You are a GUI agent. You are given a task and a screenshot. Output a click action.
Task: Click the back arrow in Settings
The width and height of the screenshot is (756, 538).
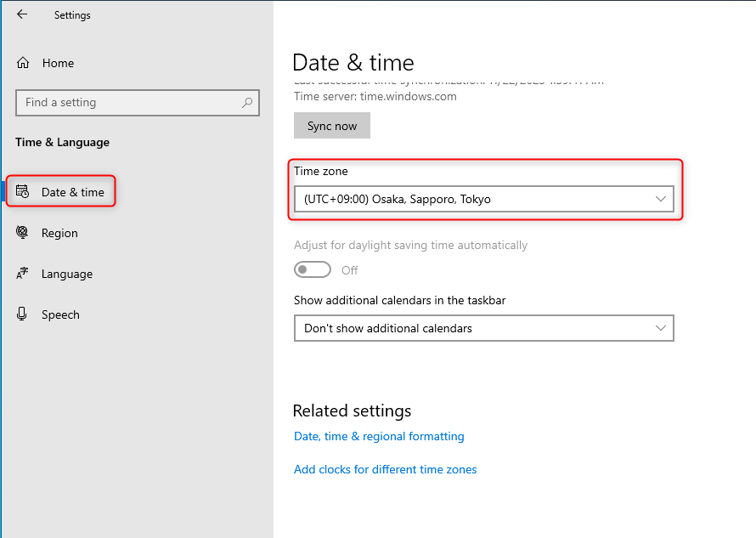click(22, 14)
